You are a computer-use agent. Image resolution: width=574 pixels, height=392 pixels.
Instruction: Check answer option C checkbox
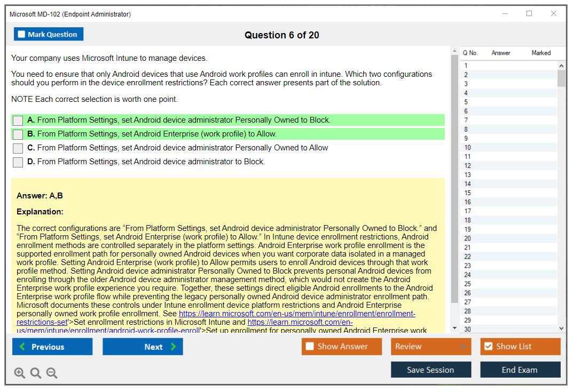click(x=18, y=148)
